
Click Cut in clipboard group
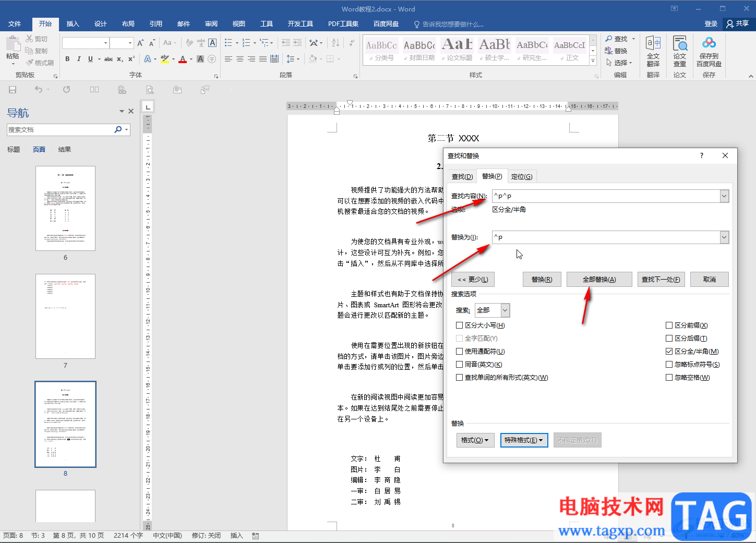37,39
